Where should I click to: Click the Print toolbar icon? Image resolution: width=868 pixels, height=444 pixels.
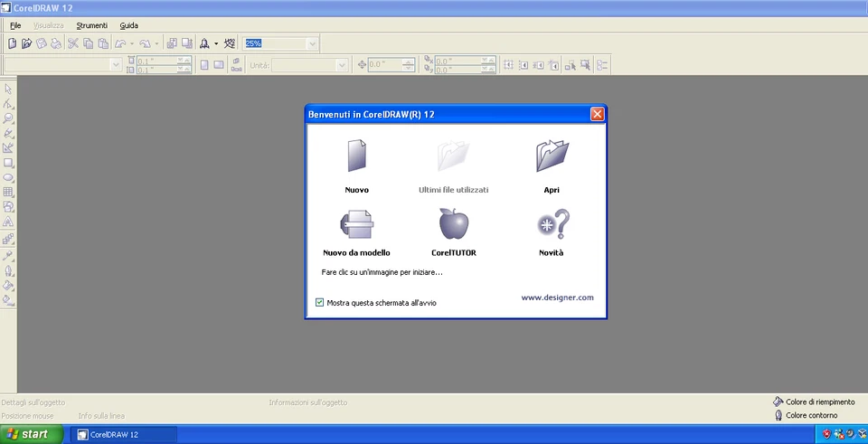coord(55,43)
